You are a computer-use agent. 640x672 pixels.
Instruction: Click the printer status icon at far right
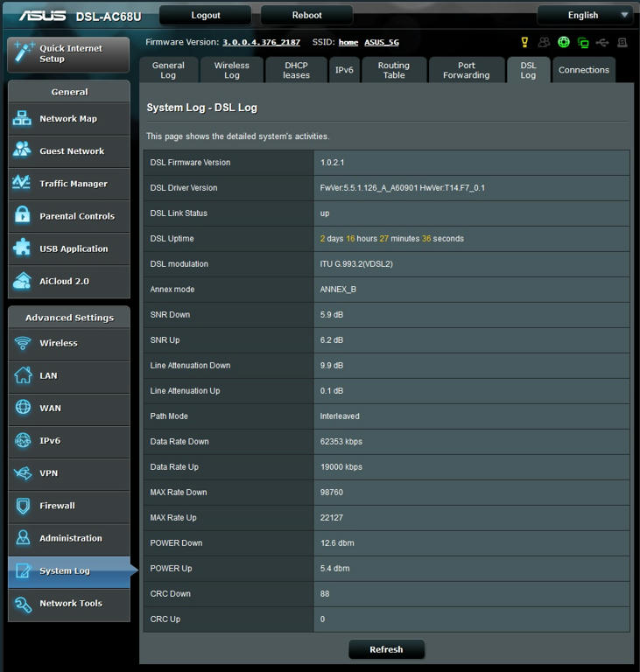point(622,42)
